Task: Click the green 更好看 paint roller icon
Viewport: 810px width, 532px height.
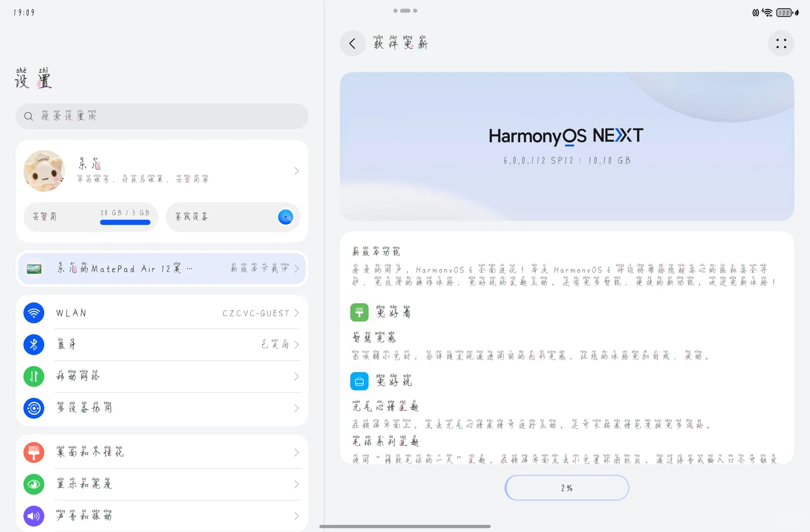Action: [359, 312]
